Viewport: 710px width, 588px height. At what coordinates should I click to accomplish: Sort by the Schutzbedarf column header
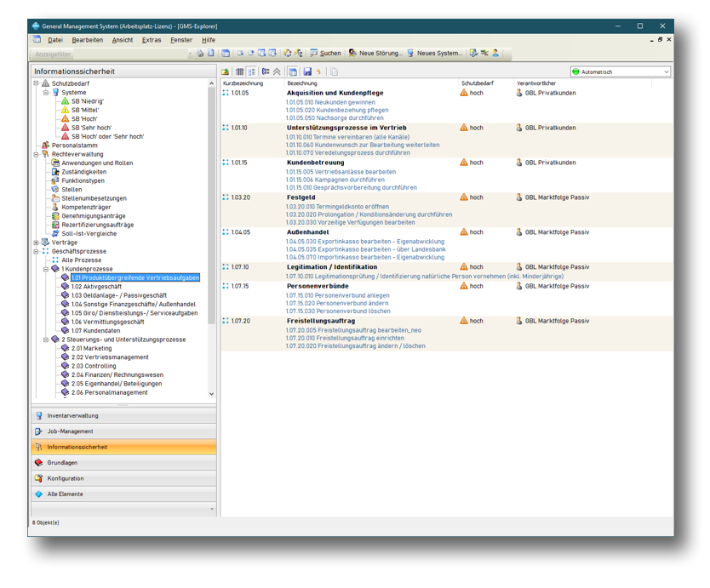478,83
